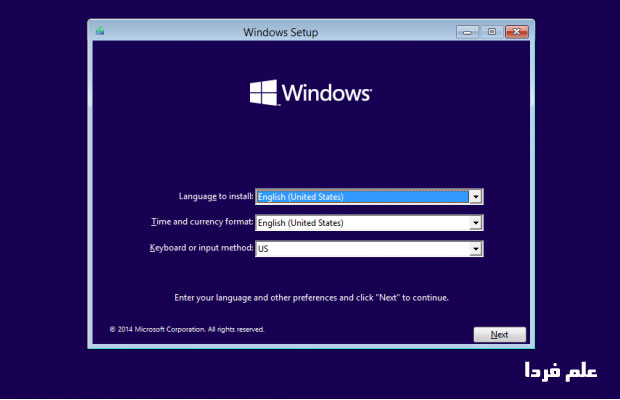The image size is (620, 400).
Task: Expand the Keyboard or input method dropdown arrow
Action: (476, 249)
